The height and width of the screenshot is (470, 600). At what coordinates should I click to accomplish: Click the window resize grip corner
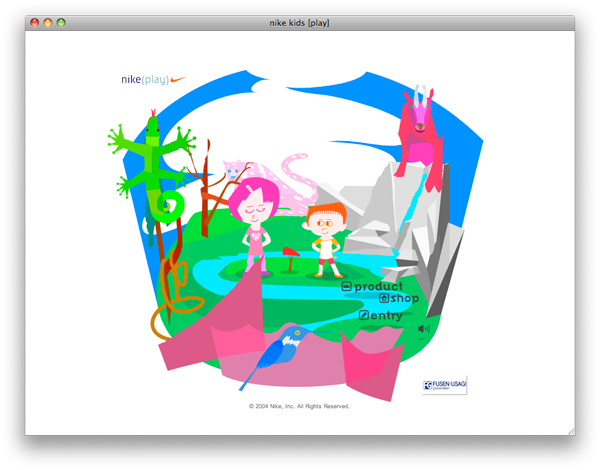pos(571,431)
